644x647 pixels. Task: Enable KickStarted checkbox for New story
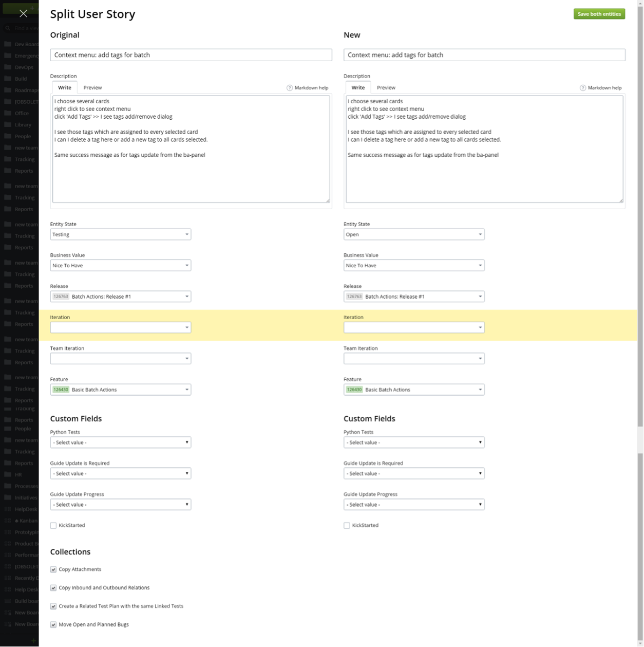(x=347, y=526)
